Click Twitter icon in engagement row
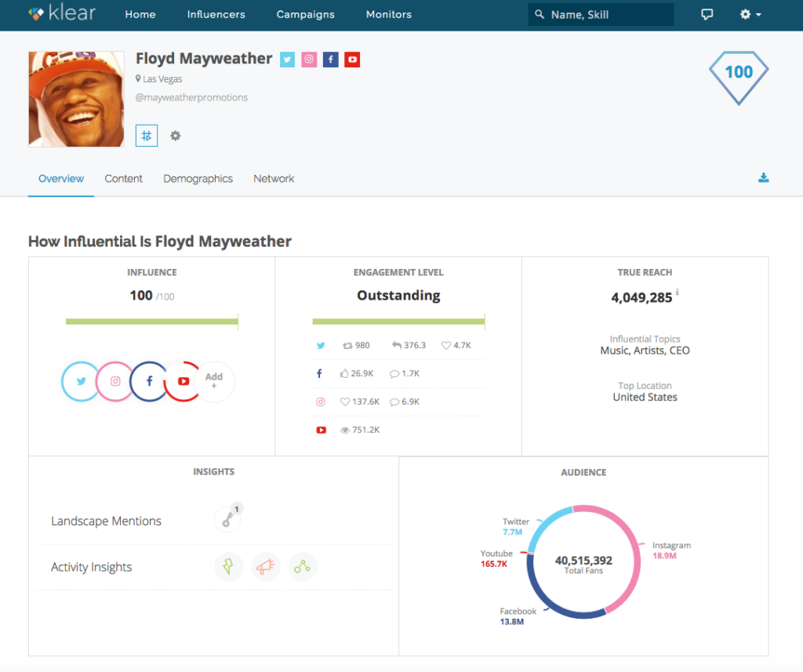 (321, 346)
